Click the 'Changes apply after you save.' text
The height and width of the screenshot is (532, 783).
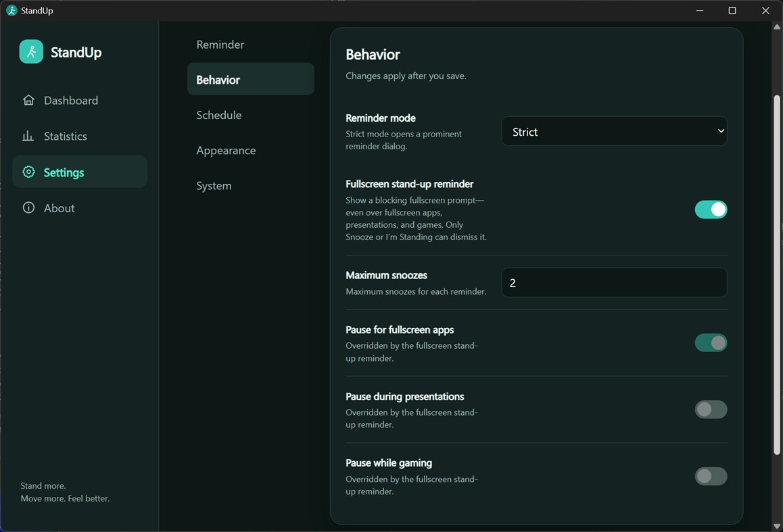pos(406,76)
